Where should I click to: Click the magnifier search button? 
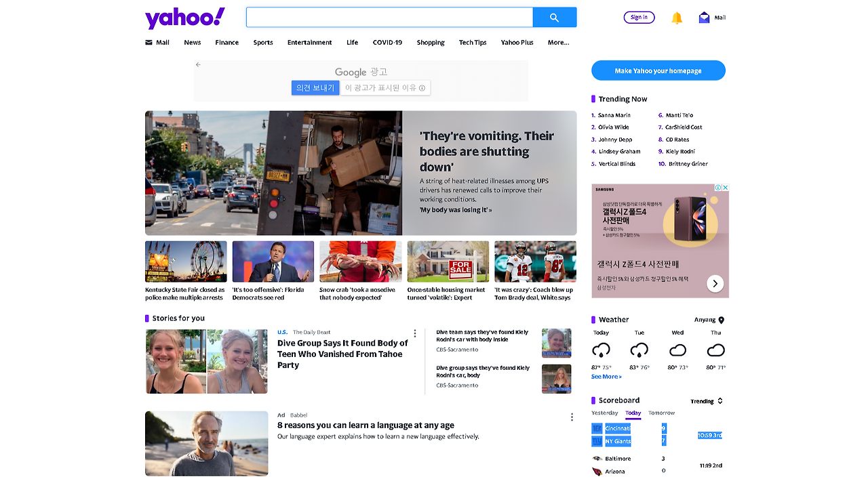555,18
